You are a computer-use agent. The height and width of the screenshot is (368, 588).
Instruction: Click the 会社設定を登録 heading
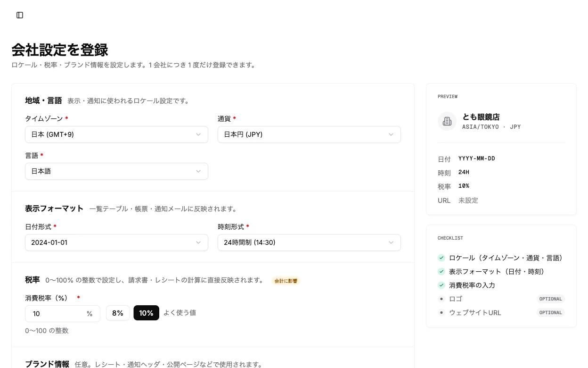60,50
